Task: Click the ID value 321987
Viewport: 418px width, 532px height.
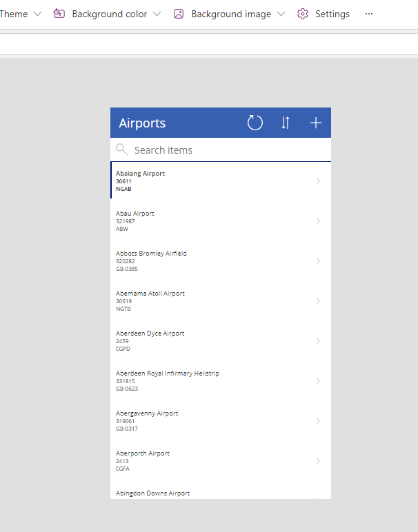Action: coord(126,222)
